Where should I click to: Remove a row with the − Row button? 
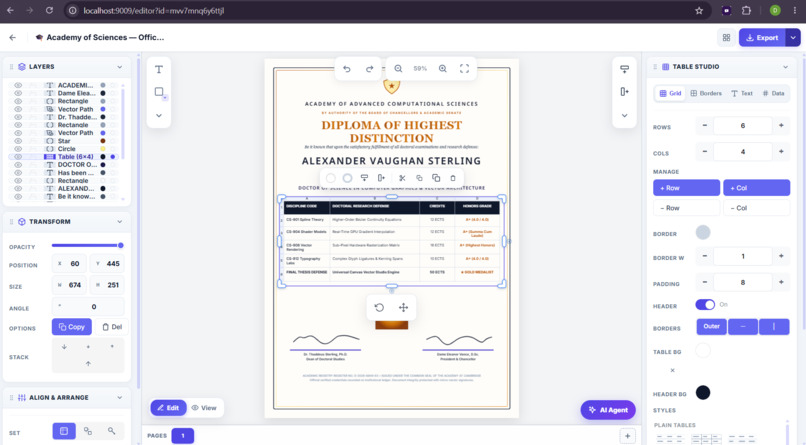point(686,208)
